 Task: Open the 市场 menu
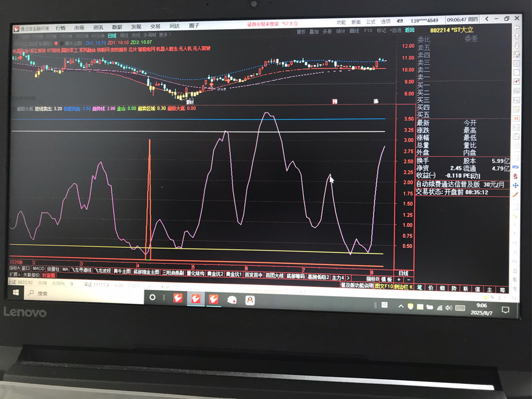click(x=79, y=28)
